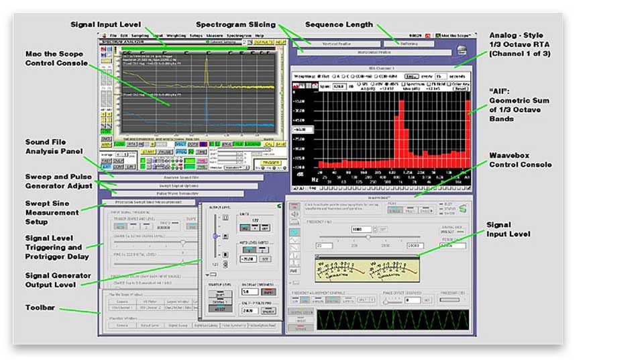The image size is (644, 362).
Task: Click the green sine waveform display
Action: [392, 320]
